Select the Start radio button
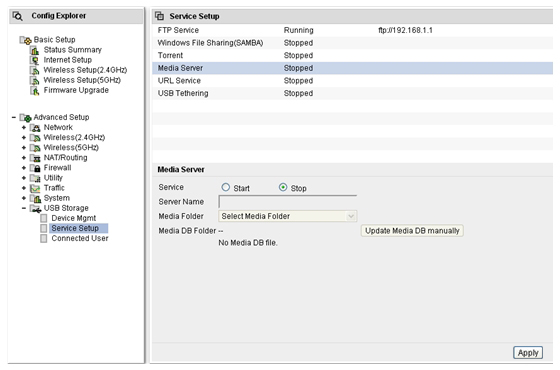 point(226,187)
